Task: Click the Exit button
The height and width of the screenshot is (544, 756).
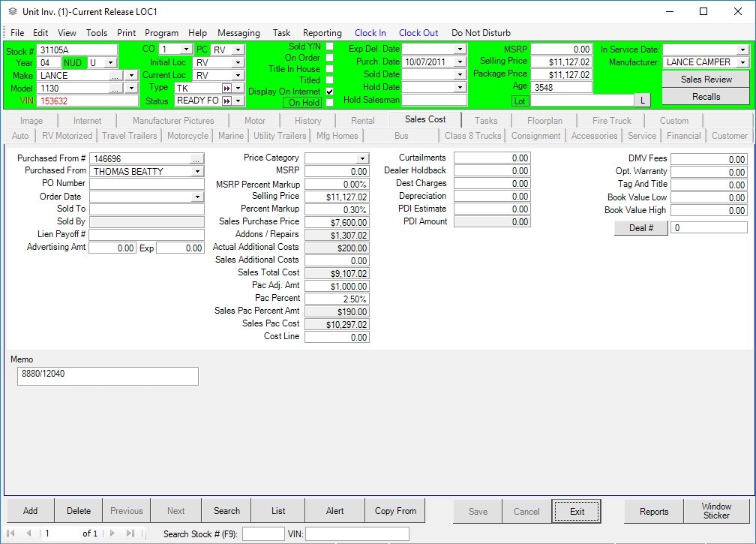Action: pos(577,512)
